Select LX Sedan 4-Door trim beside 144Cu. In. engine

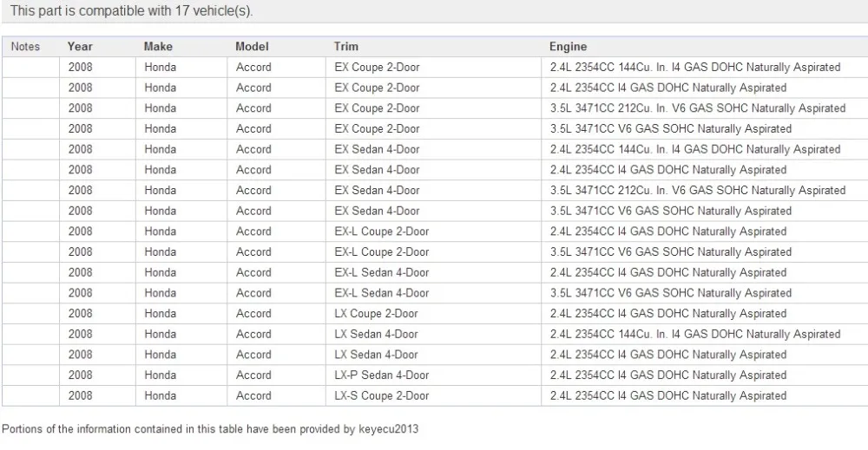pos(433,334)
